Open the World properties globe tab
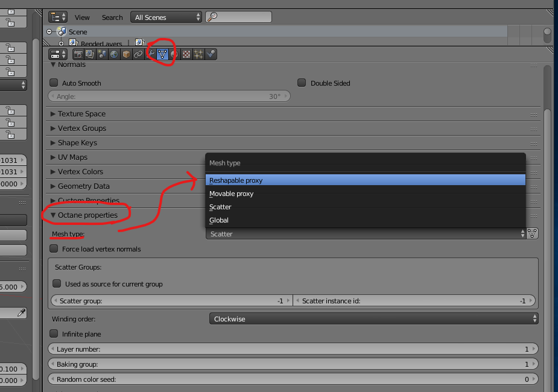The height and width of the screenshot is (392, 558). click(114, 54)
